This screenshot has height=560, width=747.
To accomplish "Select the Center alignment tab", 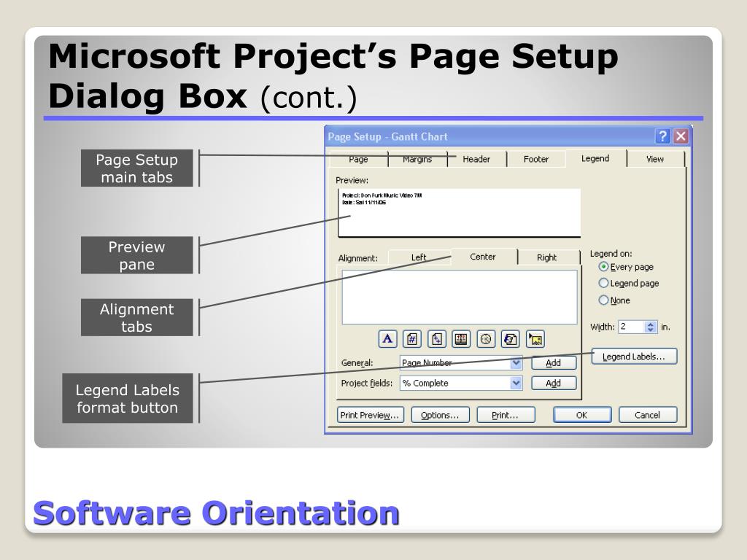I will pyautogui.click(x=483, y=257).
